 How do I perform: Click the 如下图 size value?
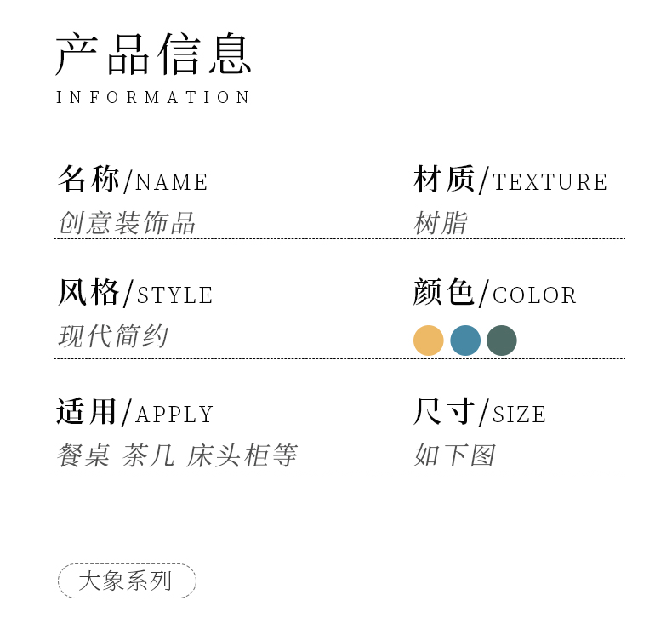(x=454, y=455)
